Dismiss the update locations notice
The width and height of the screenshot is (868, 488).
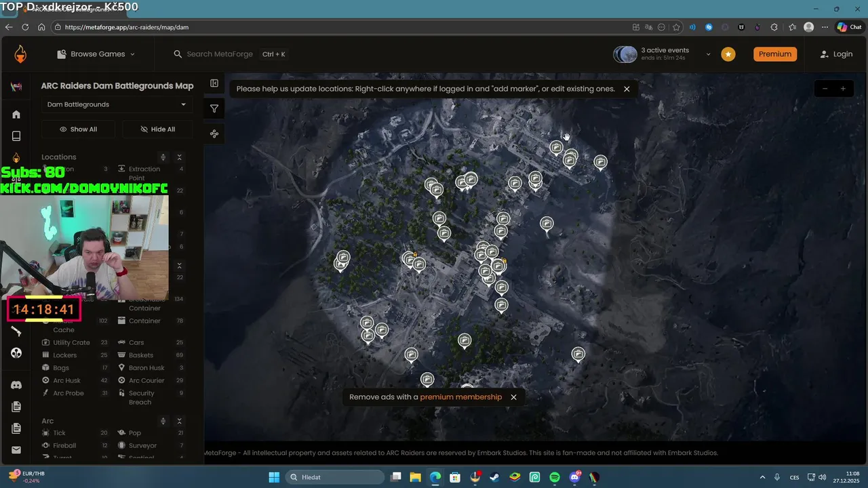pos(627,89)
